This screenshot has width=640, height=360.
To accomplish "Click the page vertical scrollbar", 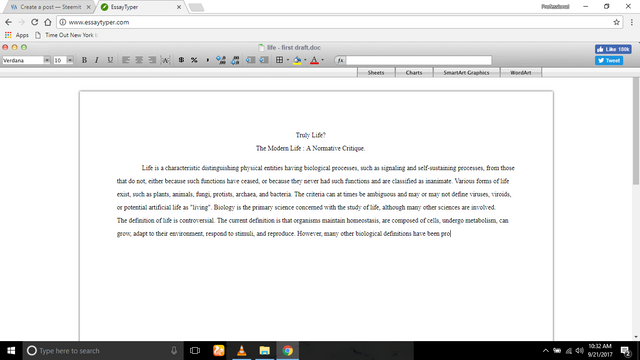I will click(636, 131).
